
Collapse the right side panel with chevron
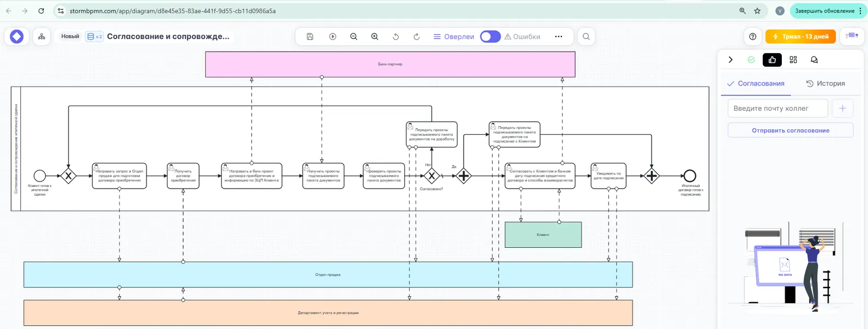pos(730,60)
